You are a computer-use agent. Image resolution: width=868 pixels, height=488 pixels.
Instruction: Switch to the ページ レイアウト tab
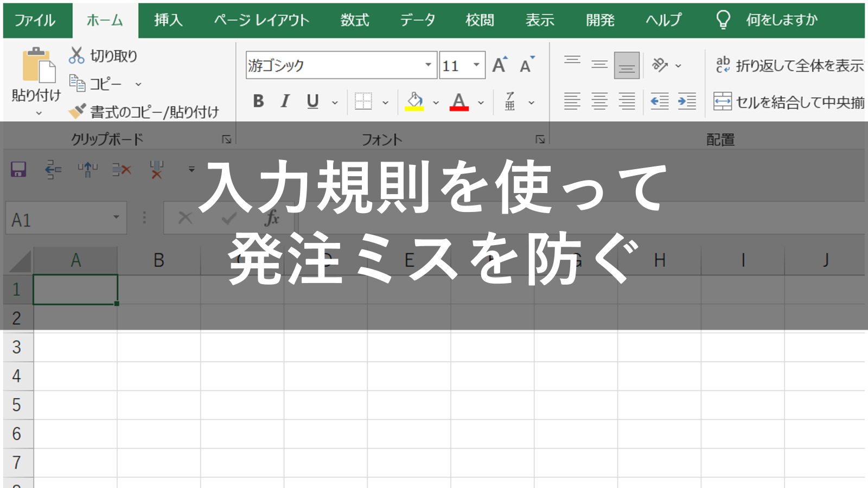pyautogui.click(x=261, y=21)
